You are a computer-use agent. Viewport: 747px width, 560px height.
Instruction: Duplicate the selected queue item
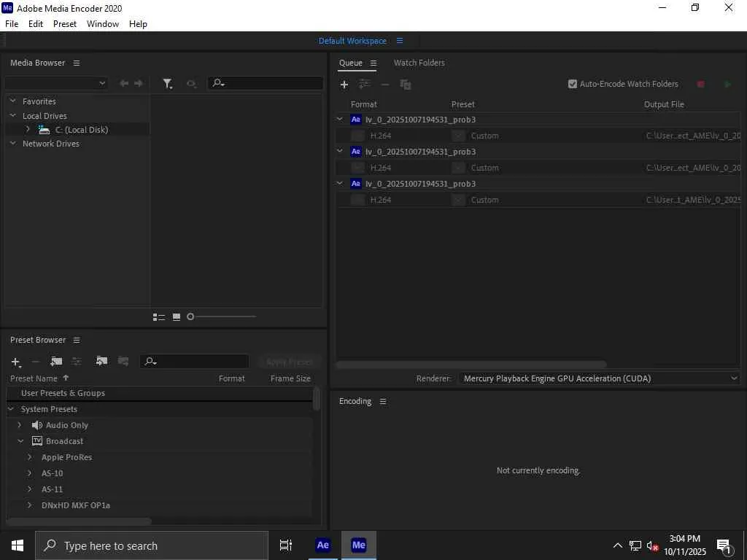click(x=406, y=85)
